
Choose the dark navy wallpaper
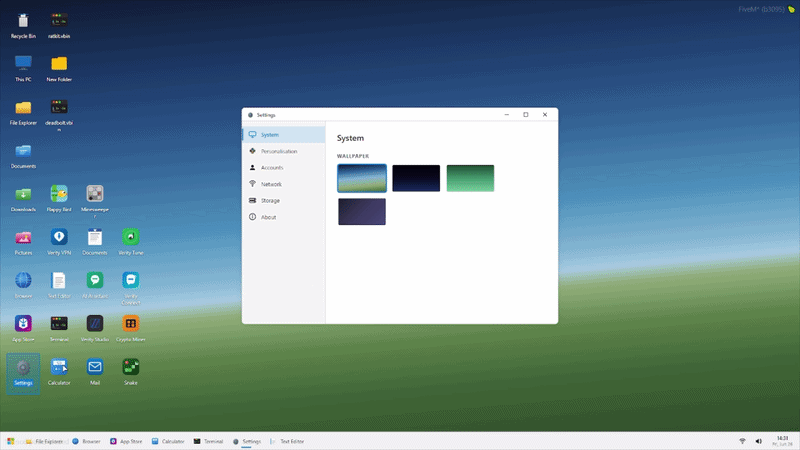(x=416, y=178)
